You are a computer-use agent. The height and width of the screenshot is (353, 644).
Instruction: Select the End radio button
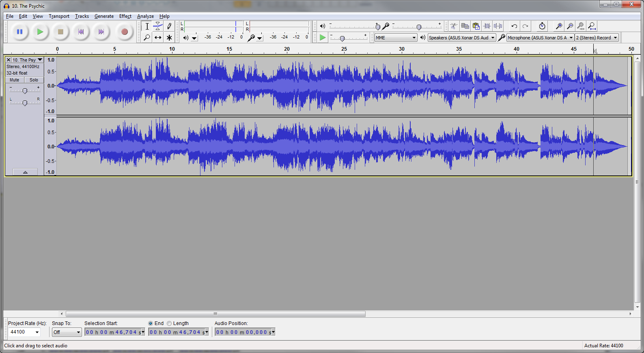tap(151, 323)
